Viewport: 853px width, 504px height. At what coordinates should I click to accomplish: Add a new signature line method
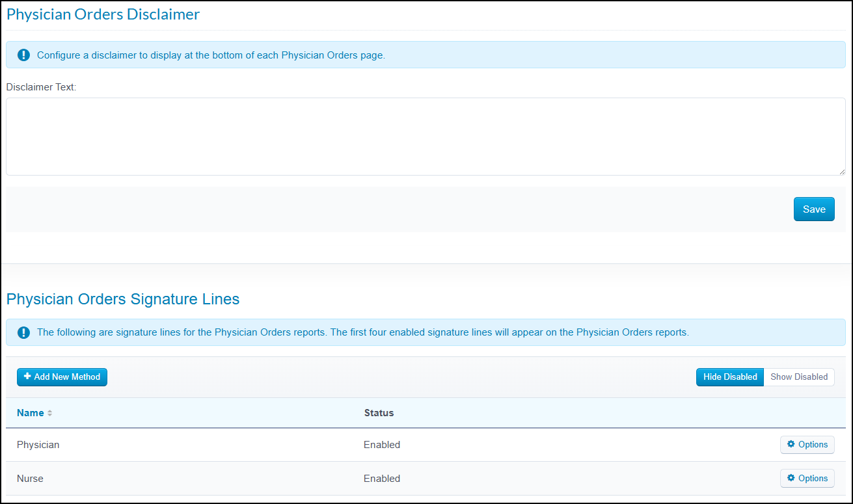pos(62,377)
